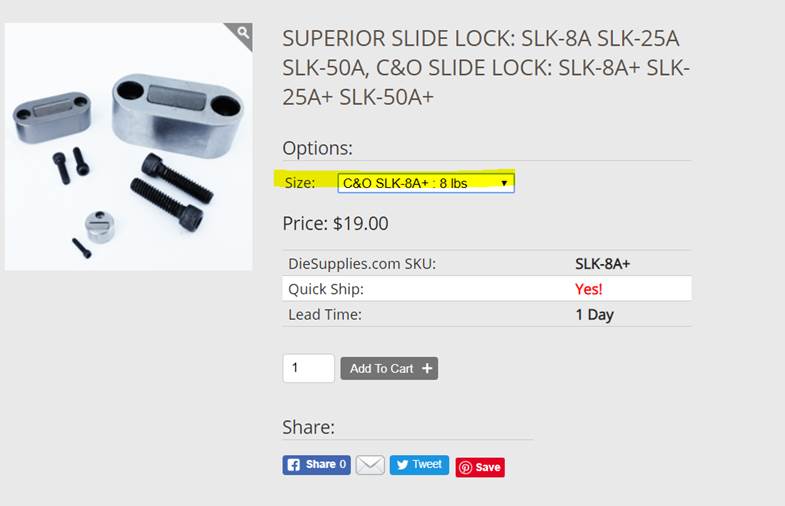
Task: Click the highlighted Size label
Action: pyautogui.click(x=299, y=183)
